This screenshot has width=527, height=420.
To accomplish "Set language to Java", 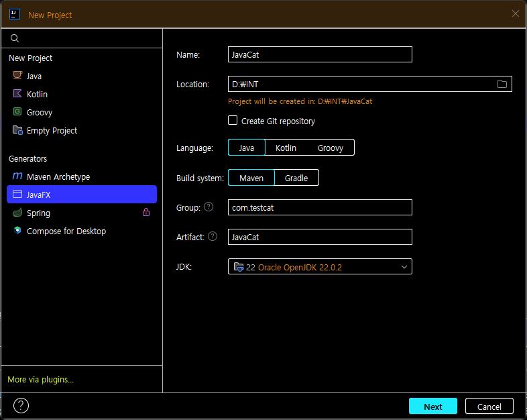I will 247,148.
